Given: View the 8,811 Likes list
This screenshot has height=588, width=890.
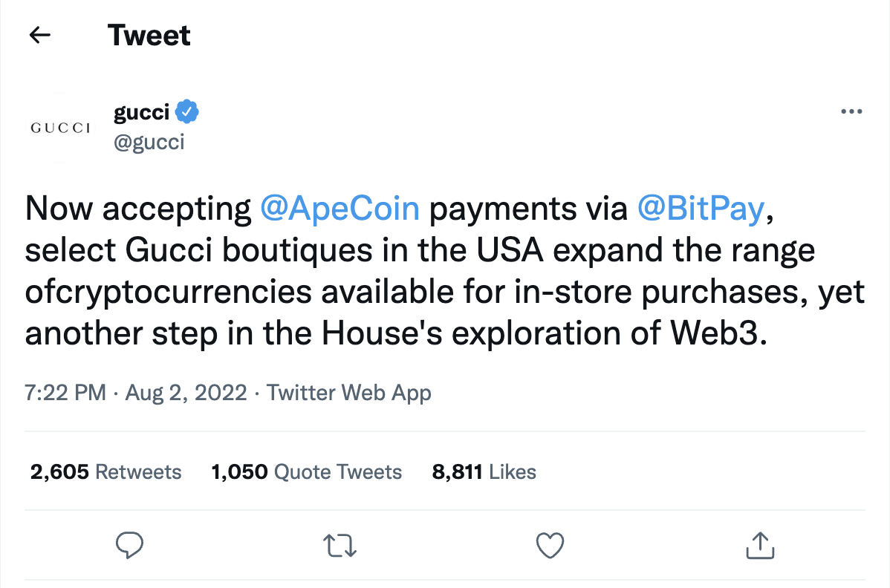Looking at the screenshot, I should [x=484, y=471].
